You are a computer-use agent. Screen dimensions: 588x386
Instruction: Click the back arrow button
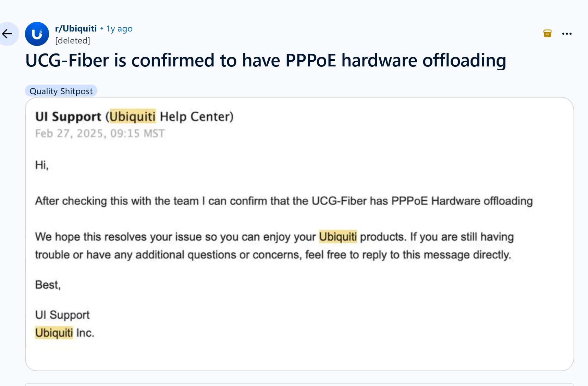pos(8,34)
